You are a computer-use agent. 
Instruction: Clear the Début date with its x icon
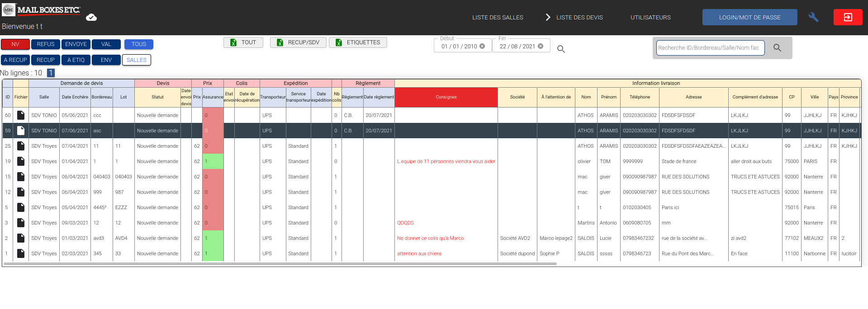click(x=482, y=46)
